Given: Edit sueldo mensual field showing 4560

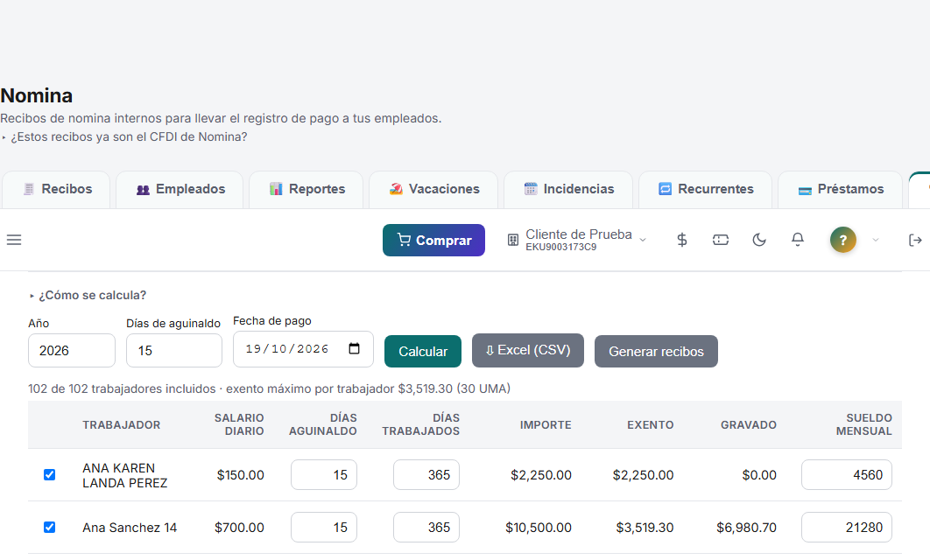Looking at the screenshot, I should 847,474.
